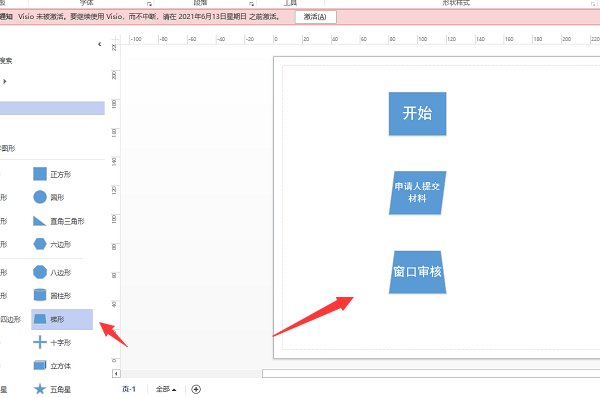Screen dimensions: 600x398
Task: Open the 段落 paragraph group dialog launcher
Action: pos(251,4)
